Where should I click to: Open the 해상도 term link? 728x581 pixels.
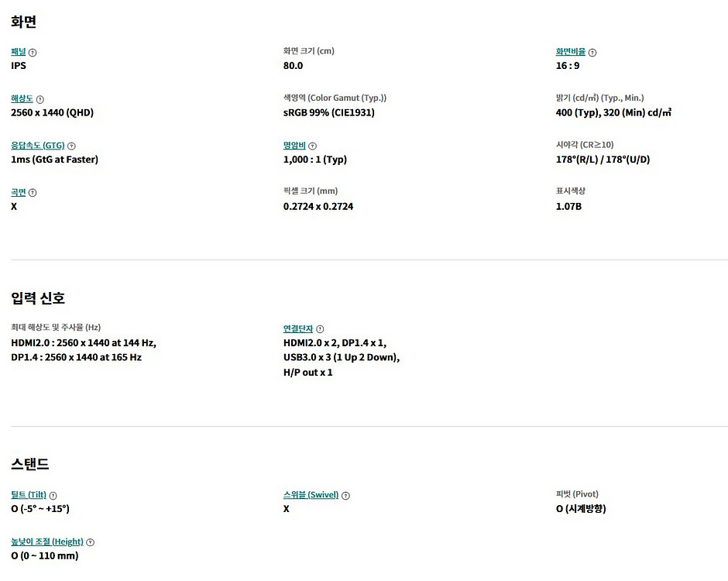pos(22,99)
